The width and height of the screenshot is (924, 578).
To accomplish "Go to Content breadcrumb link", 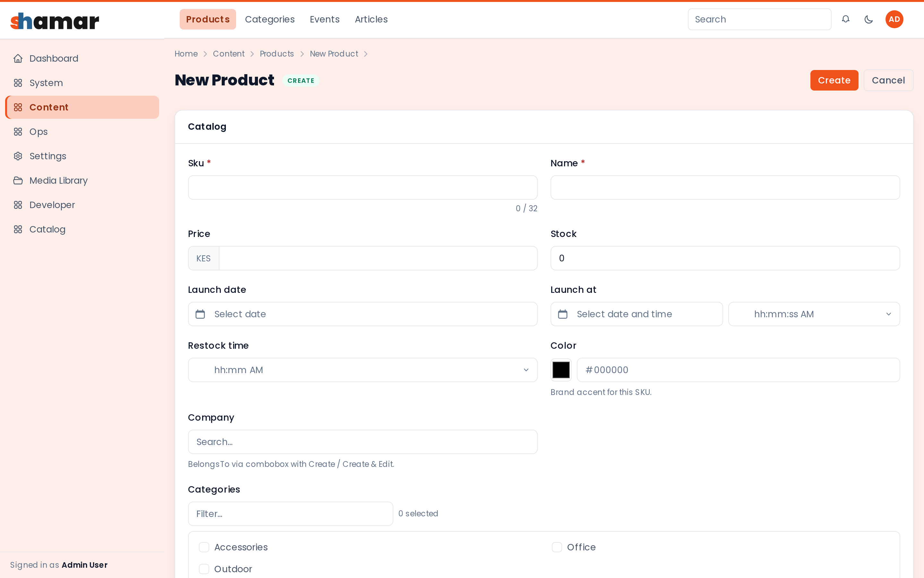I will [x=228, y=54].
